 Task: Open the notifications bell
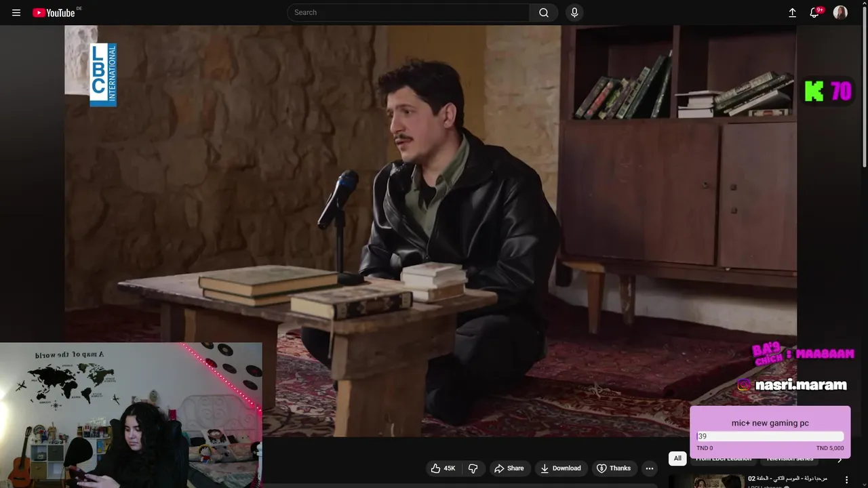pos(815,12)
